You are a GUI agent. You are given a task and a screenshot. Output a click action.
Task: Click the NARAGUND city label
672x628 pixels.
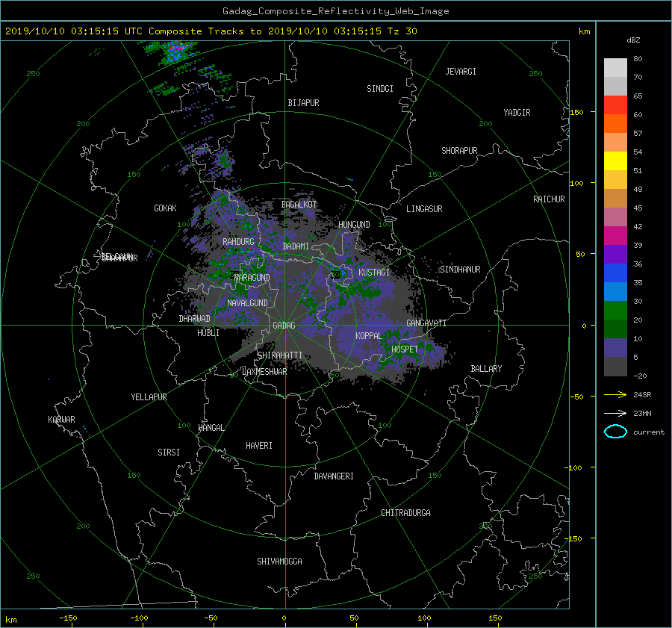point(252,278)
